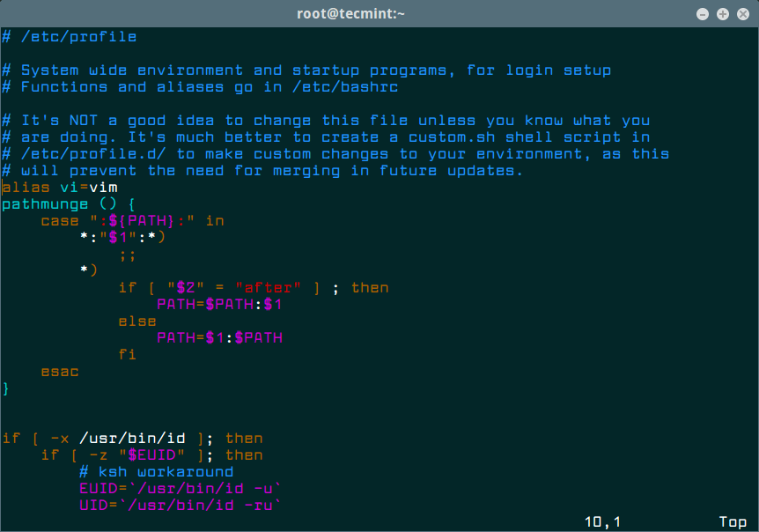Click the double semicolon ;; in the case block

pyautogui.click(x=128, y=255)
